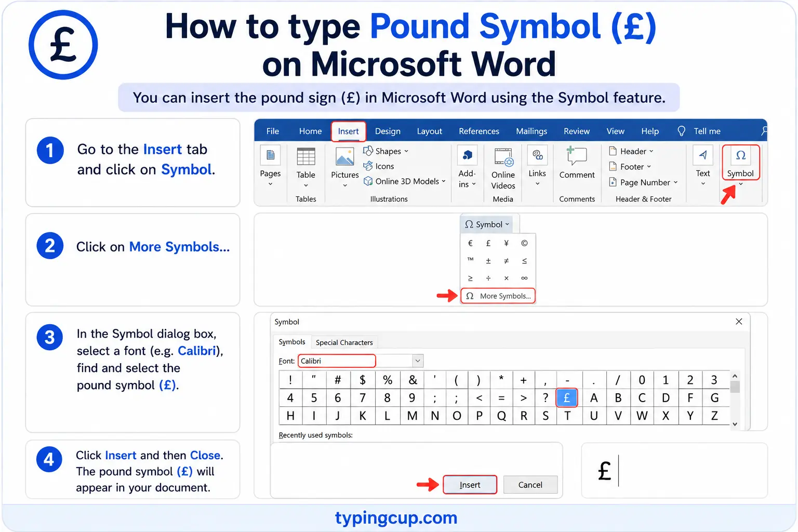Click the Insert button in dialog
The height and width of the screenshot is (532, 798).
click(470, 485)
